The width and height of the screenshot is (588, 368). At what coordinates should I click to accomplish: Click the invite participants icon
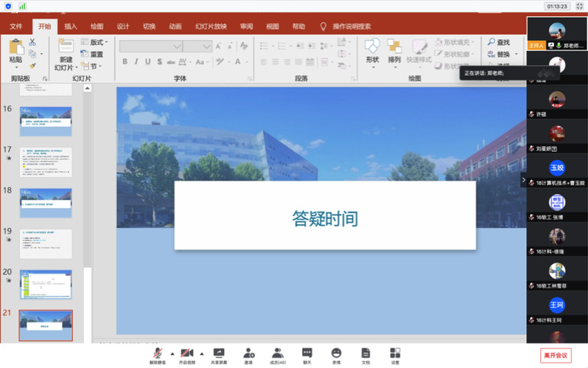click(x=249, y=354)
